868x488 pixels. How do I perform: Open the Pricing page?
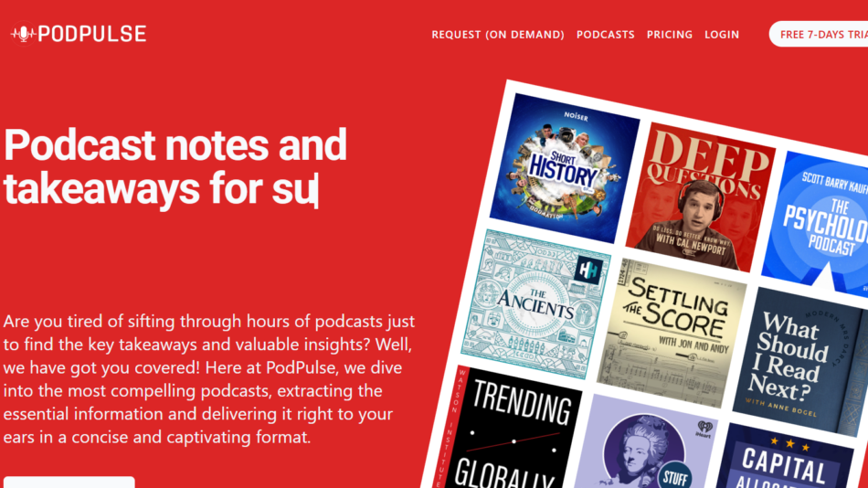[669, 35]
